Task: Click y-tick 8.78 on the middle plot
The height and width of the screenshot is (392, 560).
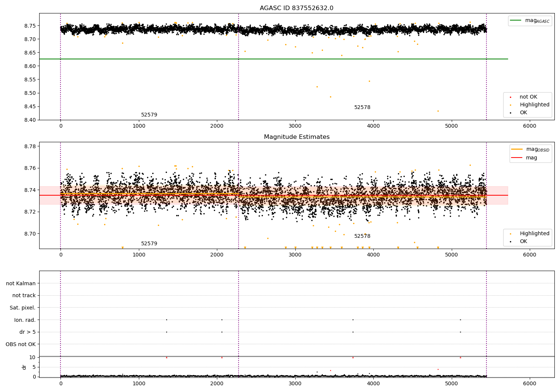Action: pyautogui.click(x=30, y=146)
